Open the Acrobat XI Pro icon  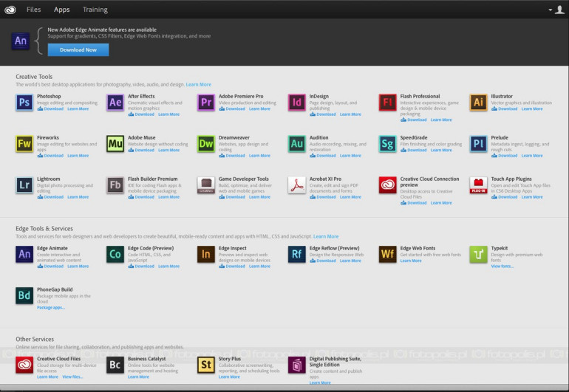pos(297,185)
